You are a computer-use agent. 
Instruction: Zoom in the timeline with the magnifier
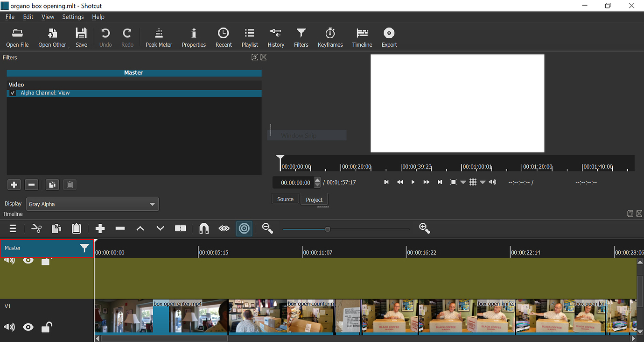pos(424,228)
